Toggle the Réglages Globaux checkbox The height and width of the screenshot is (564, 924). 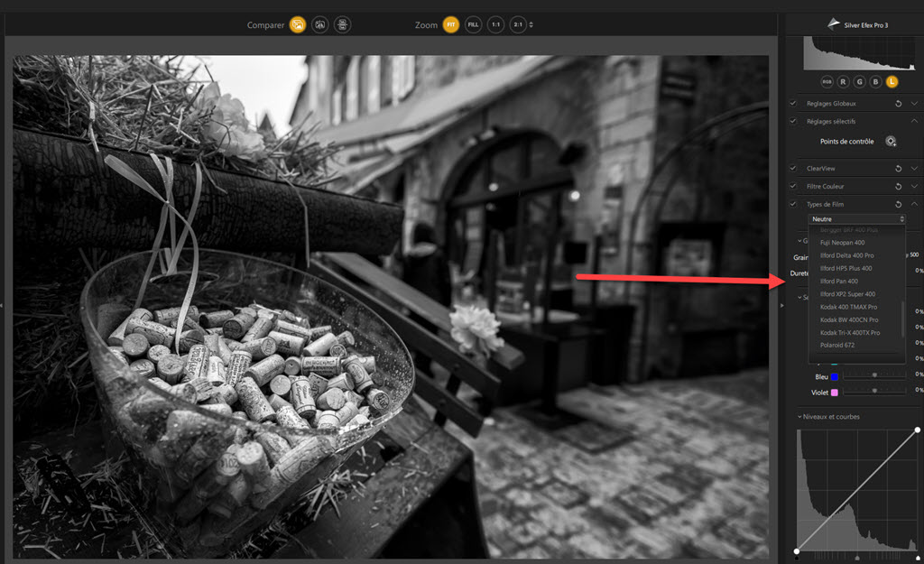pos(793,103)
